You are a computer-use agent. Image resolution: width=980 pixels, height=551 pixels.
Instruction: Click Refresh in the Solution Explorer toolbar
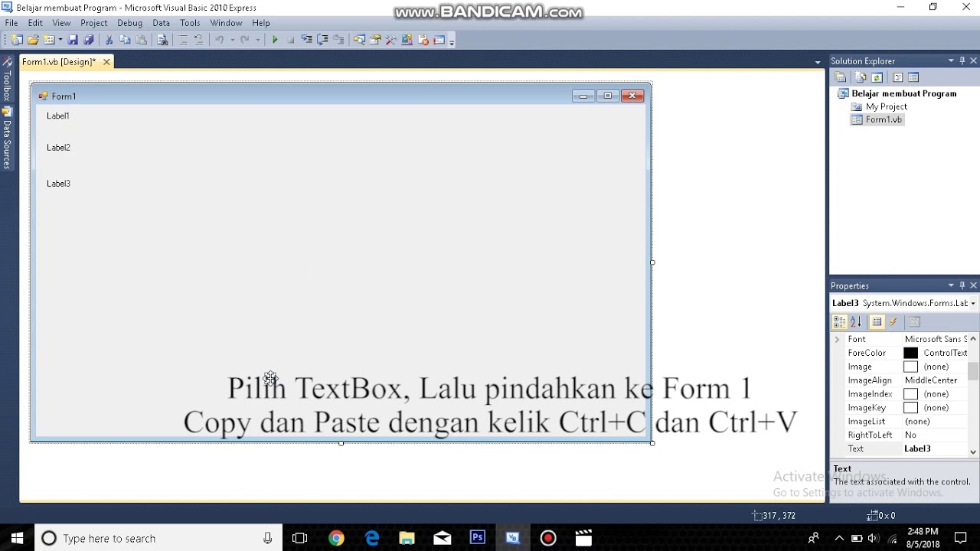(877, 77)
